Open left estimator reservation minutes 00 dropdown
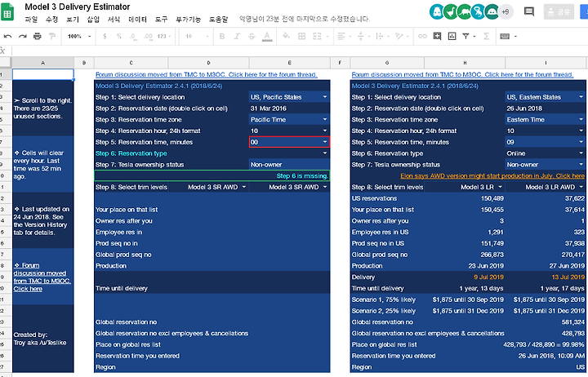The height and width of the screenshot is (377, 588). (325, 142)
